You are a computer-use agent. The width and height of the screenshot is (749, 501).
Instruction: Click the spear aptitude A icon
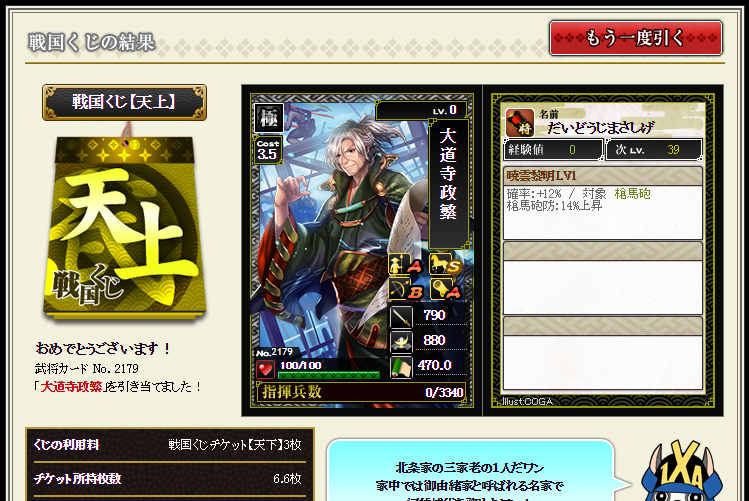click(406, 264)
